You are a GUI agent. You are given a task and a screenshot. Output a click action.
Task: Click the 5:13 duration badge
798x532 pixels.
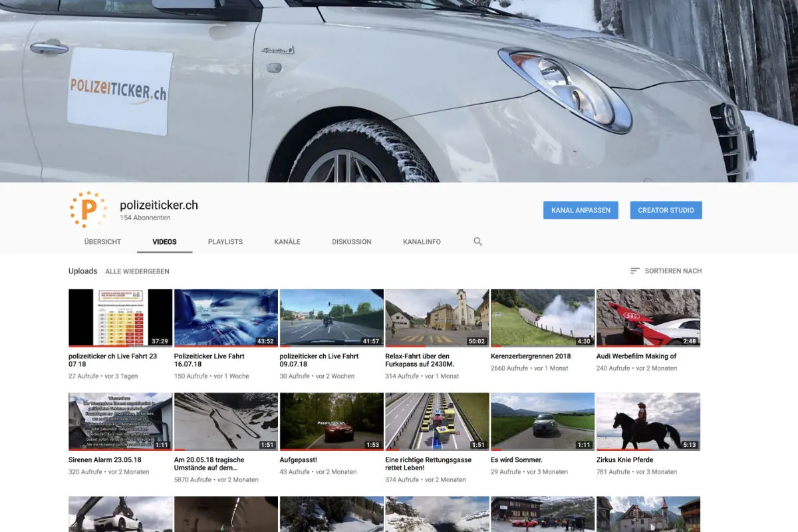click(x=690, y=445)
